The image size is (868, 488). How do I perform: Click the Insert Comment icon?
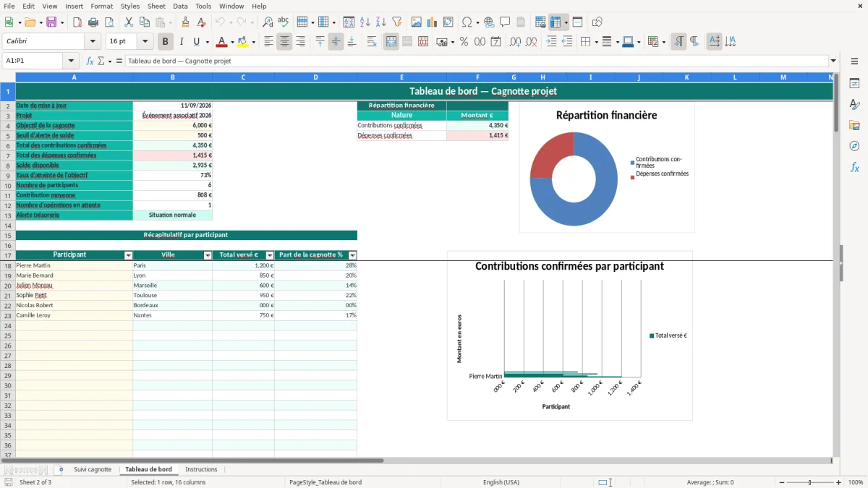tap(505, 22)
